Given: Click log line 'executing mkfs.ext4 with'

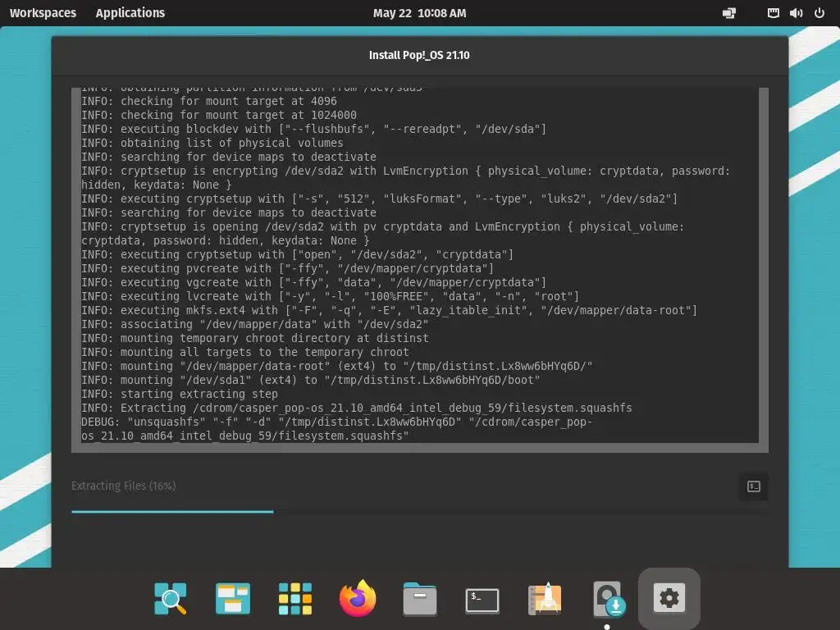Looking at the screenshot, I should (389, 310).
